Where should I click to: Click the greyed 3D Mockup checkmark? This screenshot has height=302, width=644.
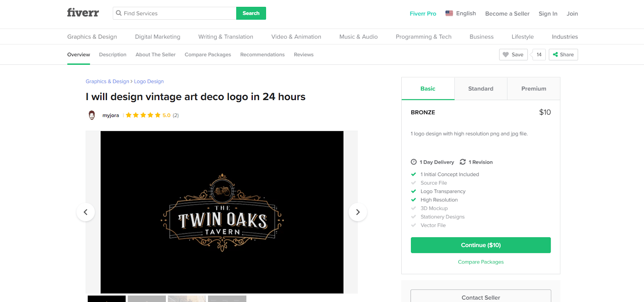413,208
